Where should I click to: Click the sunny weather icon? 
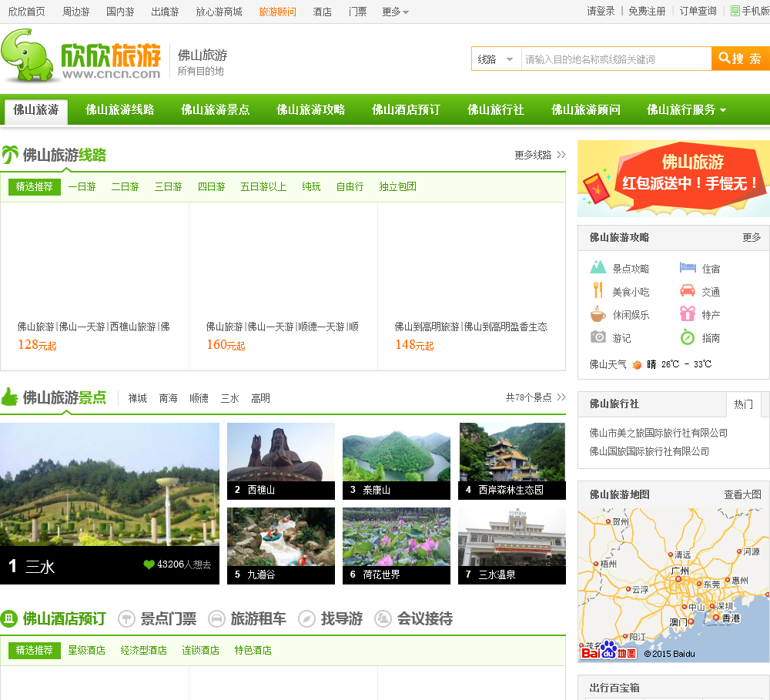click(637, 364)
